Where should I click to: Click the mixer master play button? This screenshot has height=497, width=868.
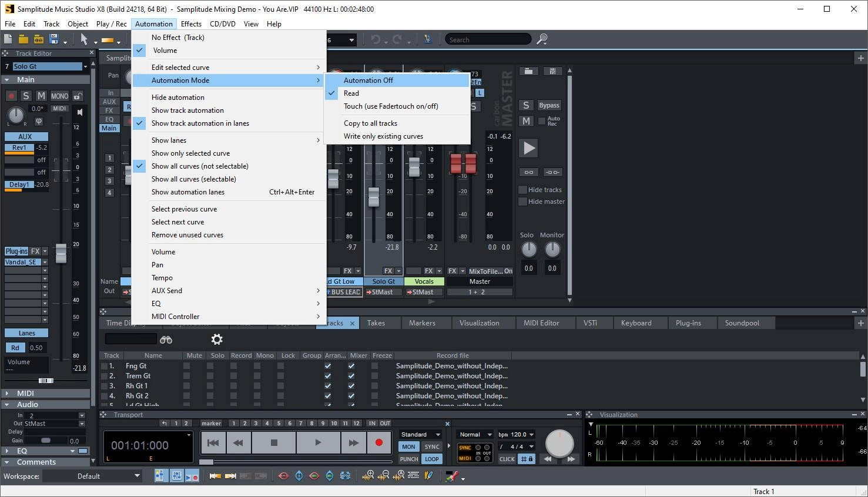pyautogui.click(x=529, y=148)
